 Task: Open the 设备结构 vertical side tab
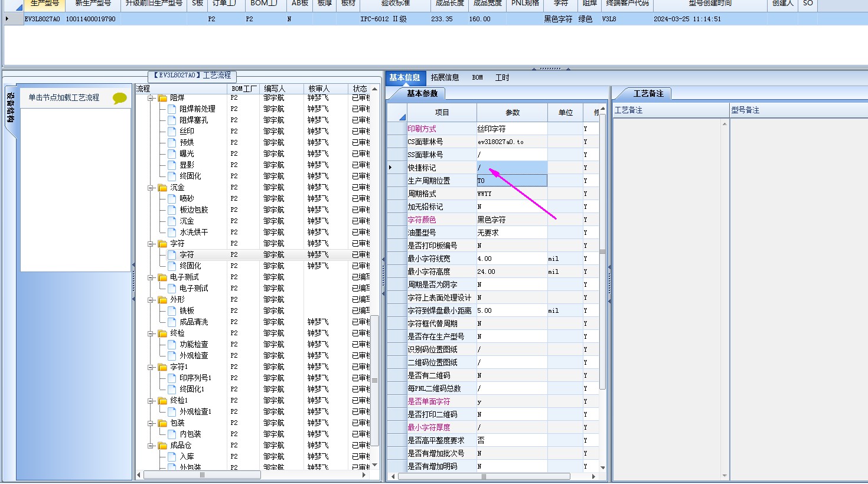pyautogui.click(x=10, y=107)
